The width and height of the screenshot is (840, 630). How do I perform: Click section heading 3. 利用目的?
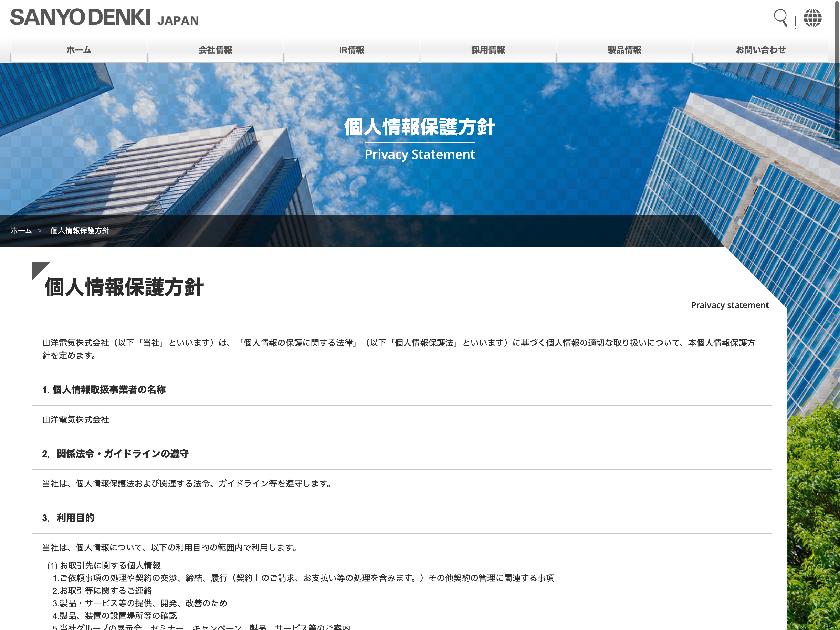(68, 518)
